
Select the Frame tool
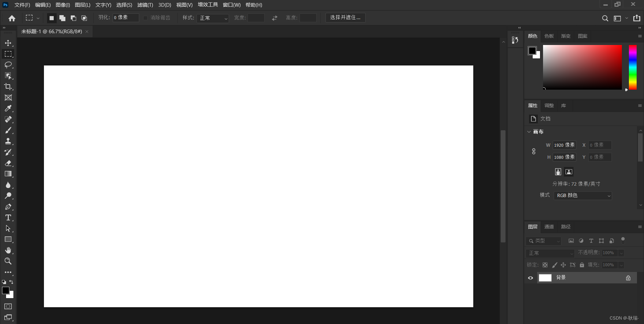point(8,98)
